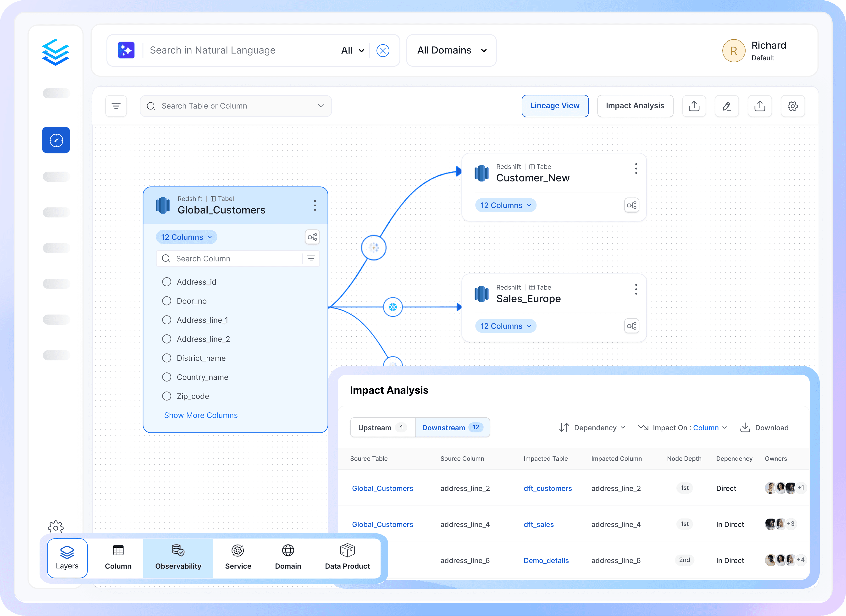Click the Impact Analysis button

pyautogui.click(x=635, y=106)
